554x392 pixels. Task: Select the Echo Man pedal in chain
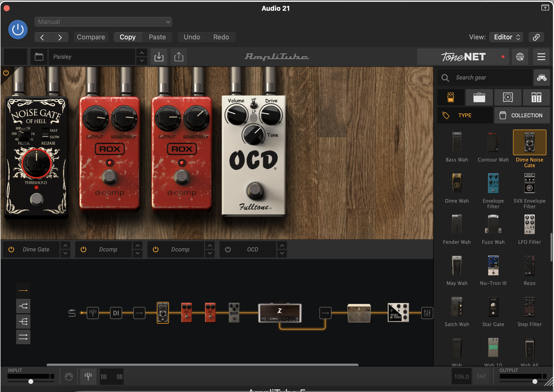coord(398,313)
